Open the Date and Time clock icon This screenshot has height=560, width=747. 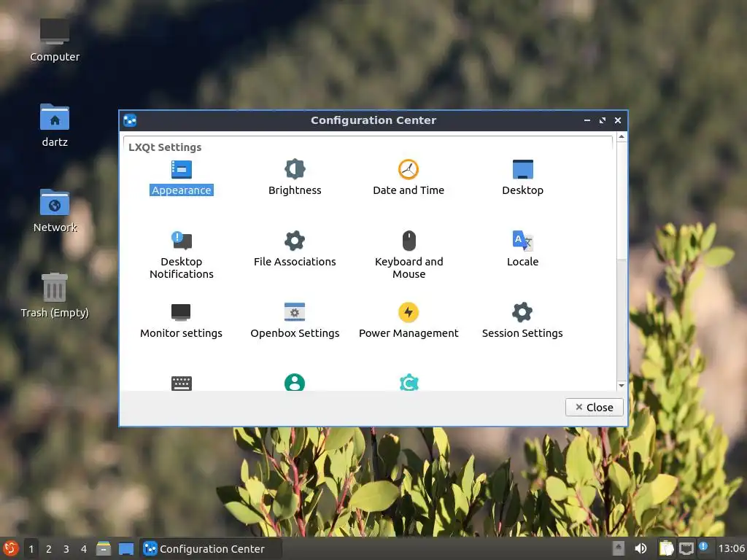(x=409, y=169)
